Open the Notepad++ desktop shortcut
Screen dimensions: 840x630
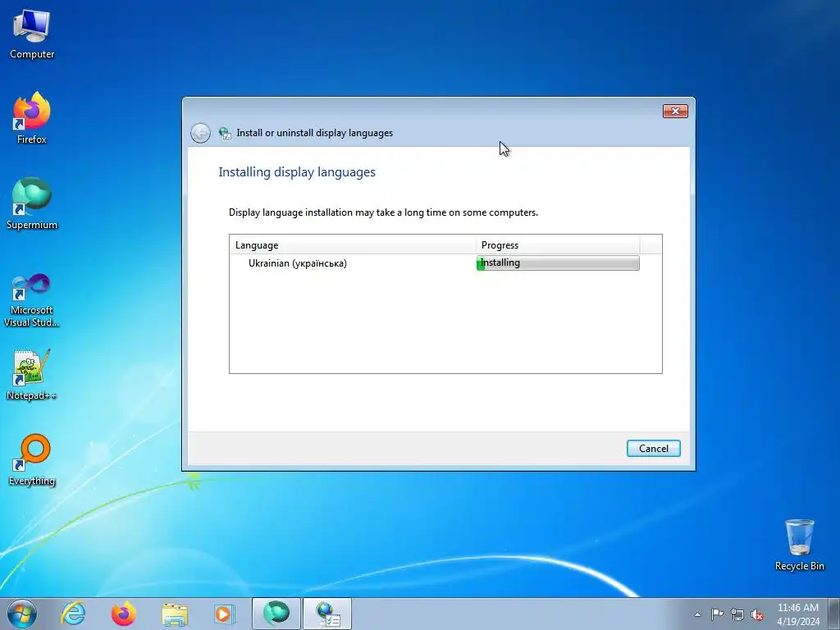pyautogui.click(x=32, y=375)
